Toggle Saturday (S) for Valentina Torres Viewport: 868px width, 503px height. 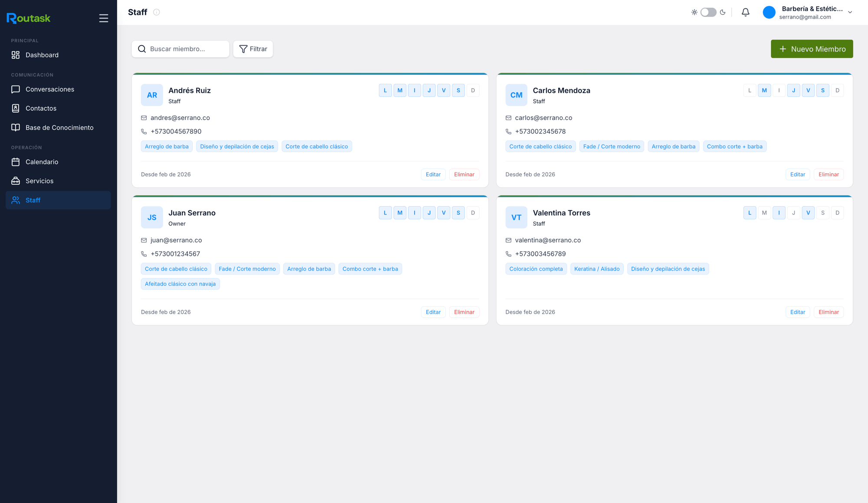pos(823,213)
